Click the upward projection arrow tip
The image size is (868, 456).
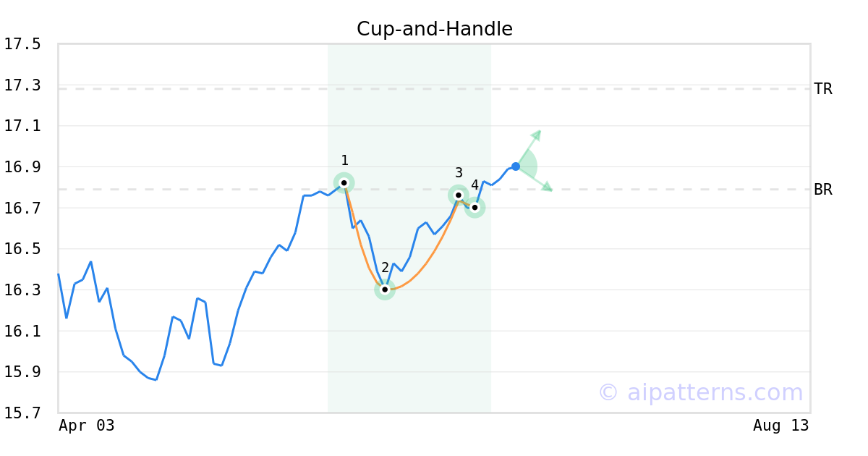point(539,132)
